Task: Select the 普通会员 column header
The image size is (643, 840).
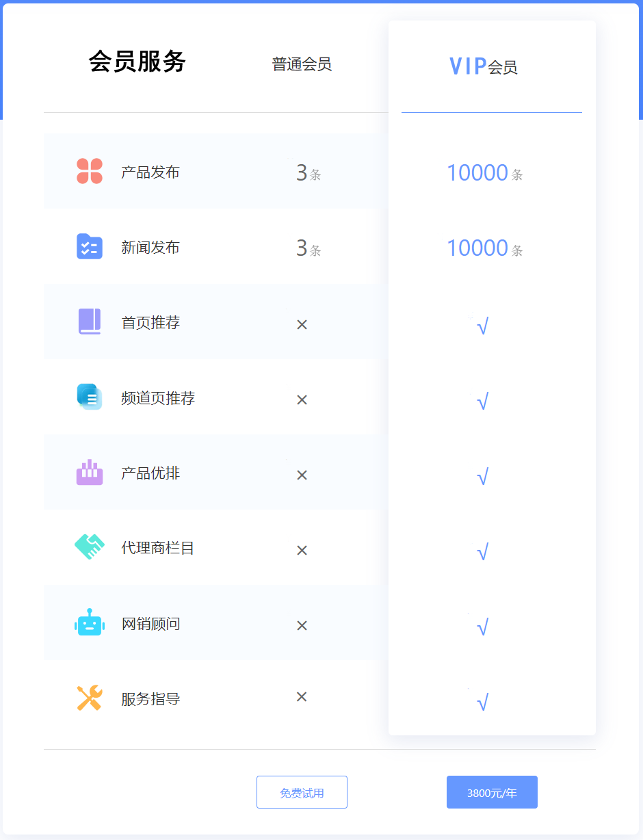Action: (x=302, y=64)
